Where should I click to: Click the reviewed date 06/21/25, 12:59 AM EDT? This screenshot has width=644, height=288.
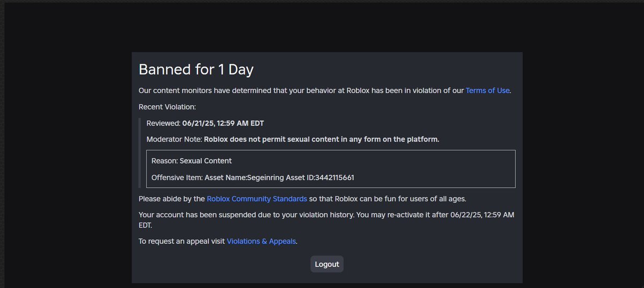pyautogui.click(x=223, y=123)
